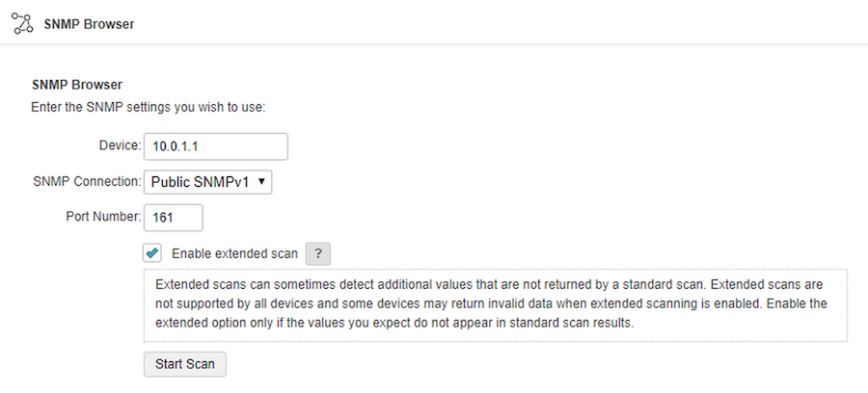Click the bold SNMP Browser section heading
This screenshot has height=393, width=868.
tap(77, 85)
